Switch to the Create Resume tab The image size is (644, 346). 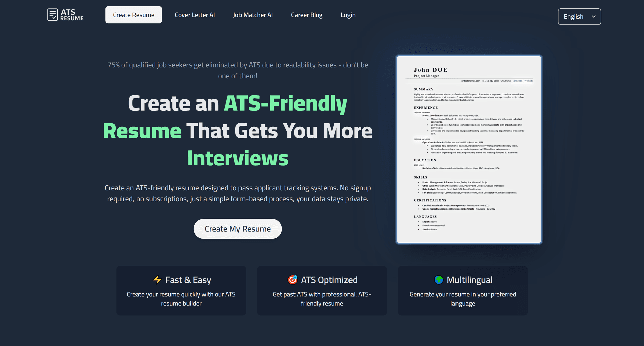point(133,15)
